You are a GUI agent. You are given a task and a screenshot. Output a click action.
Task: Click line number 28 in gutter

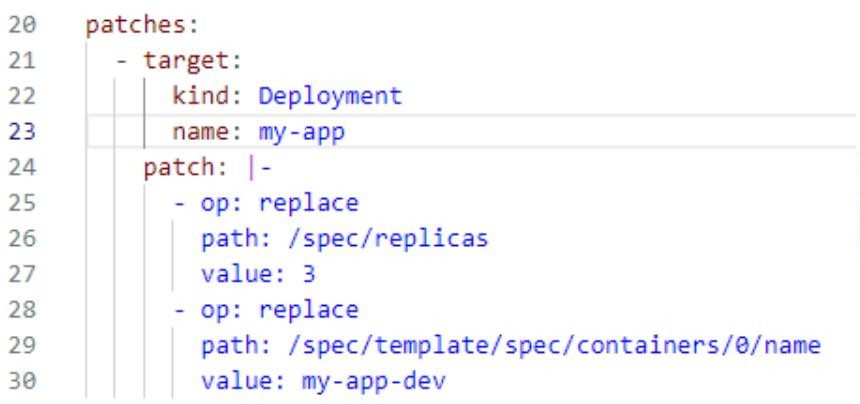[22, 310]
